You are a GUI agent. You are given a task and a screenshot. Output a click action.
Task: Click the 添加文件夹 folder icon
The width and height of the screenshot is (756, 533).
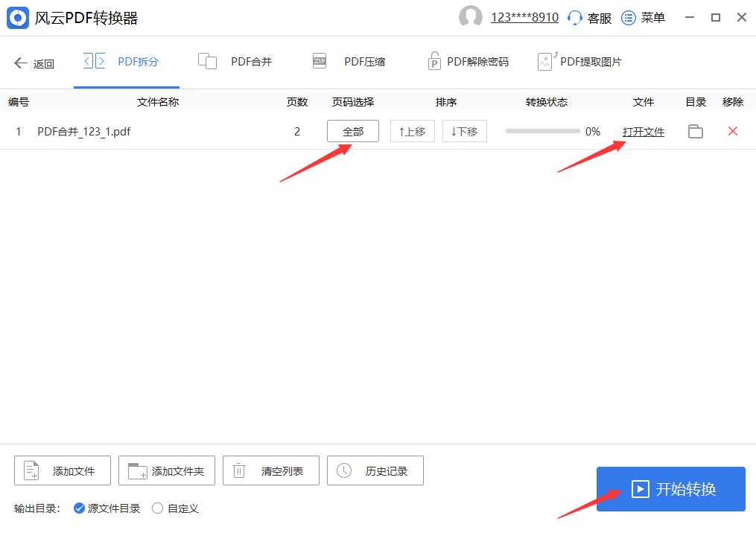tap(137, 470)
